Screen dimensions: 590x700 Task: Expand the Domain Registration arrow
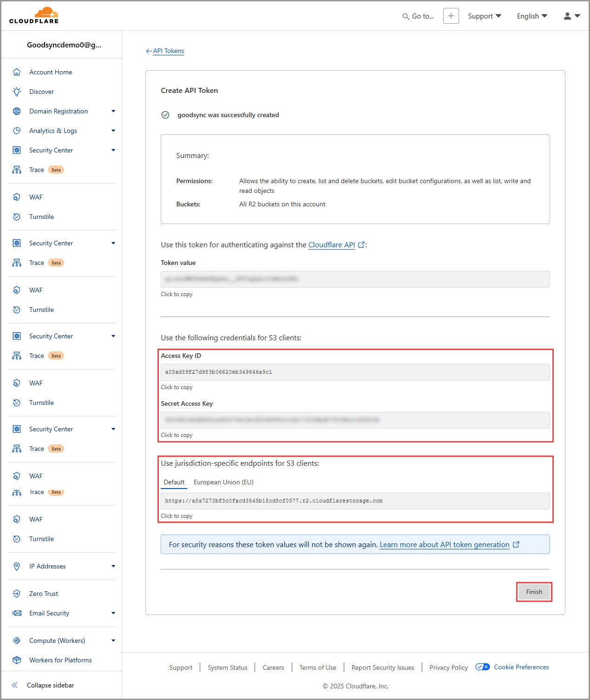point(113,111)
